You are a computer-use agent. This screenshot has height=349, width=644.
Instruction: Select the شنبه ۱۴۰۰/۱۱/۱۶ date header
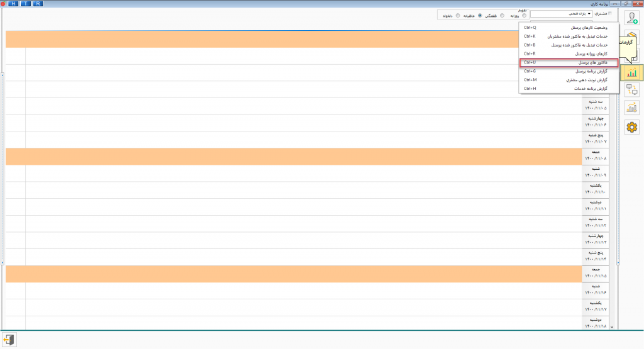tap(596, 289)
